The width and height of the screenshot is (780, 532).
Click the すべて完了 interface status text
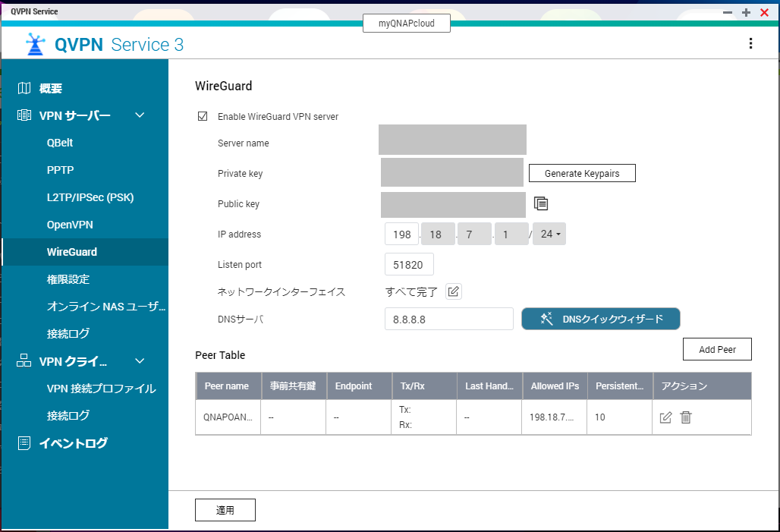pos(411,291)
